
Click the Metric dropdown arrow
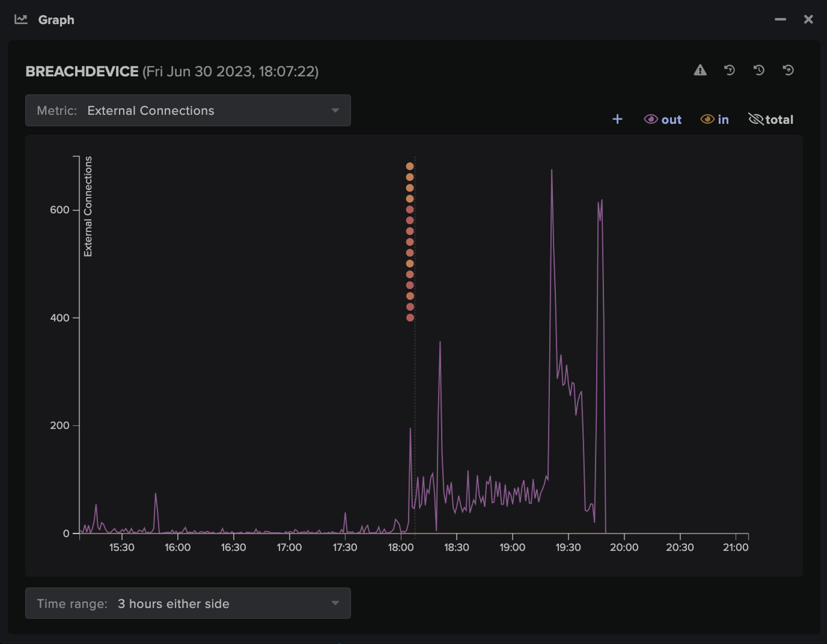click(335, 110)
